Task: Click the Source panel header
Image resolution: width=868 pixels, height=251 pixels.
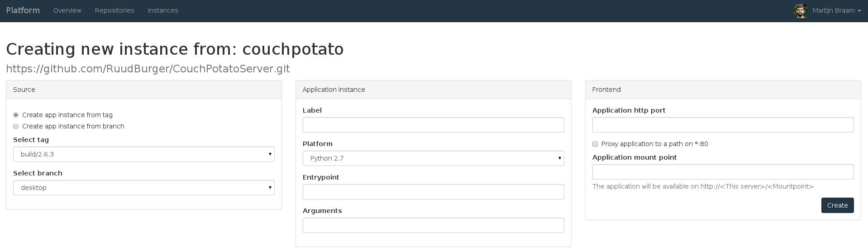Action: click(x=144, y=90)
